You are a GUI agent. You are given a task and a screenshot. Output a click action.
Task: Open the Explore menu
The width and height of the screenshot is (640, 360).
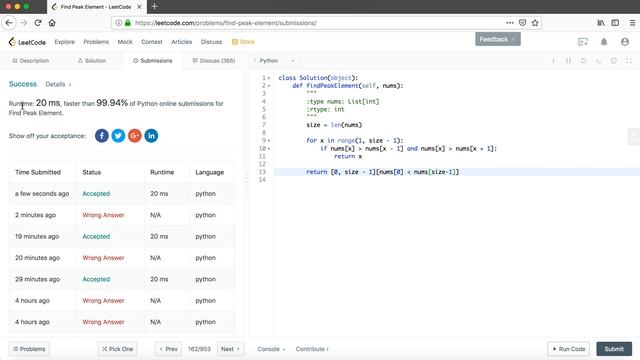point(64,42)
